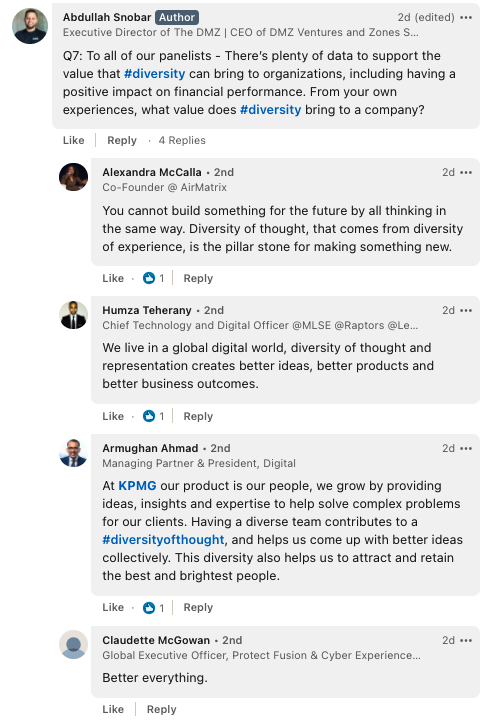The image size is (494, 726).
Task: Open three-dot menu on Alexandra McCalla's reply
Action: [466, 173]
